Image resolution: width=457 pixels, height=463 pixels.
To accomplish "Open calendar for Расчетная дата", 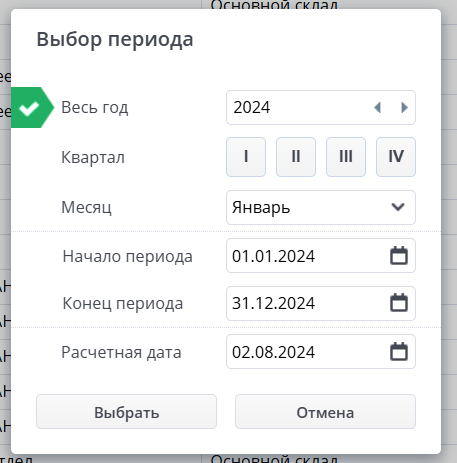I will (399, 352).
